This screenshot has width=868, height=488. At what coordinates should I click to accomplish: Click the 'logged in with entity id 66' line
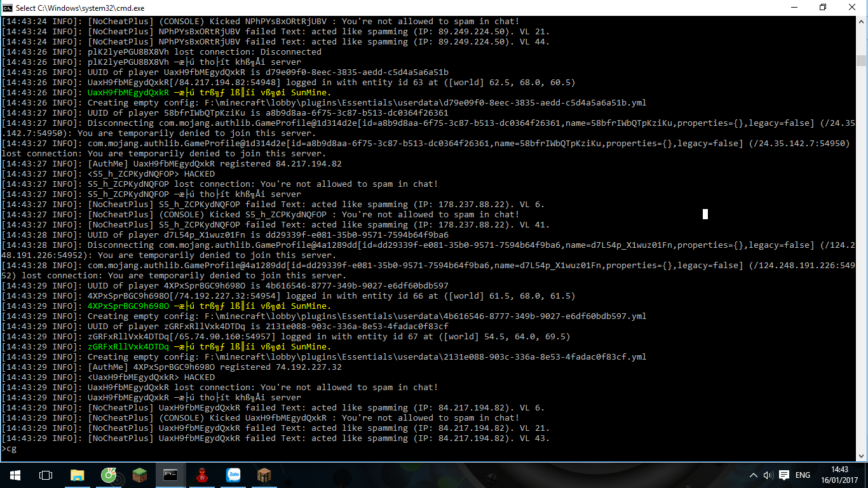coord(288,296)
